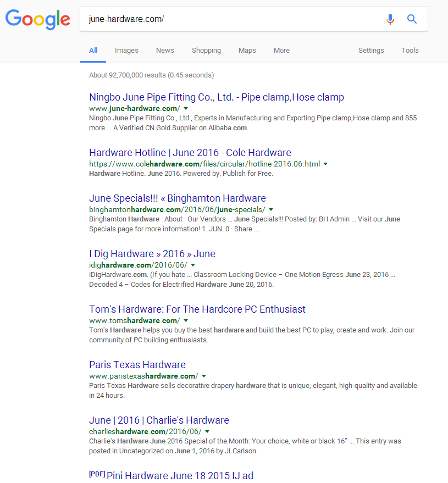
Task: Open June Specials!!! Binghamton Hardware result
Action: point(178,198)
